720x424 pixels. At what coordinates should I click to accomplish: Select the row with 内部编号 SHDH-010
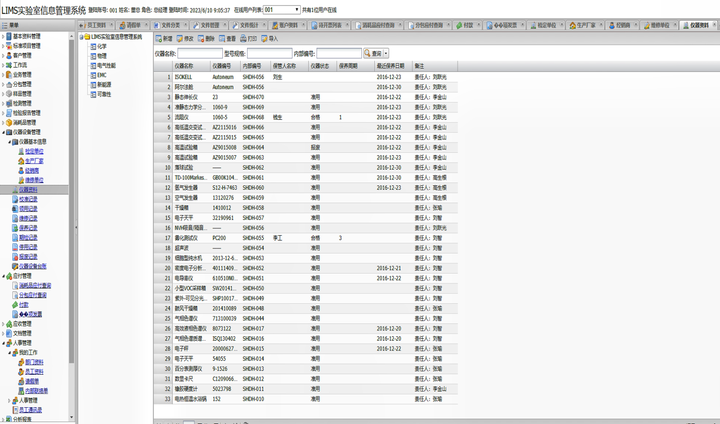[x=305, y=399]
